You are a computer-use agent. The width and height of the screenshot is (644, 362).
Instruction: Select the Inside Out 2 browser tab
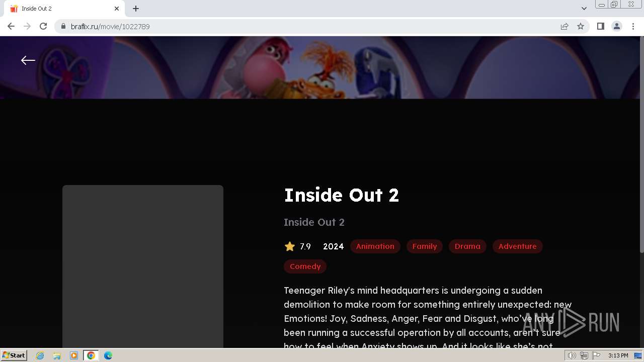pyautogui.click(x=63, y=9)
